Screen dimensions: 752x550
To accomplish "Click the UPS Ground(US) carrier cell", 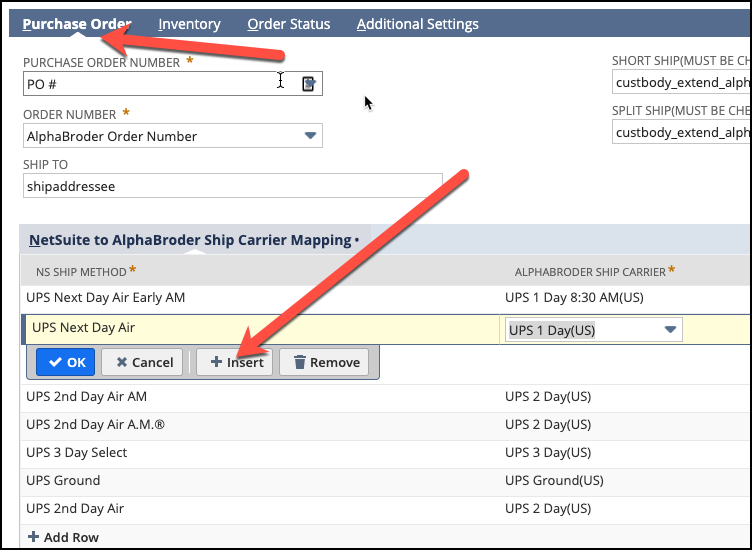I will tap(554, 480).
